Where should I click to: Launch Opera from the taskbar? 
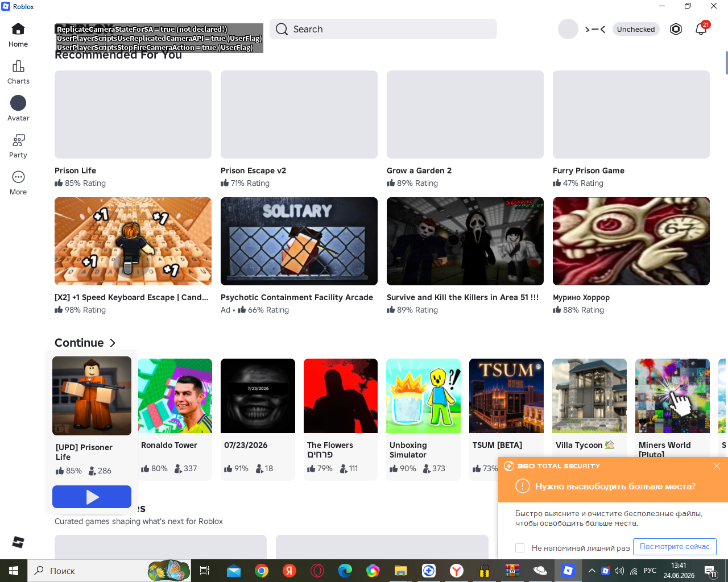(317, 571)
